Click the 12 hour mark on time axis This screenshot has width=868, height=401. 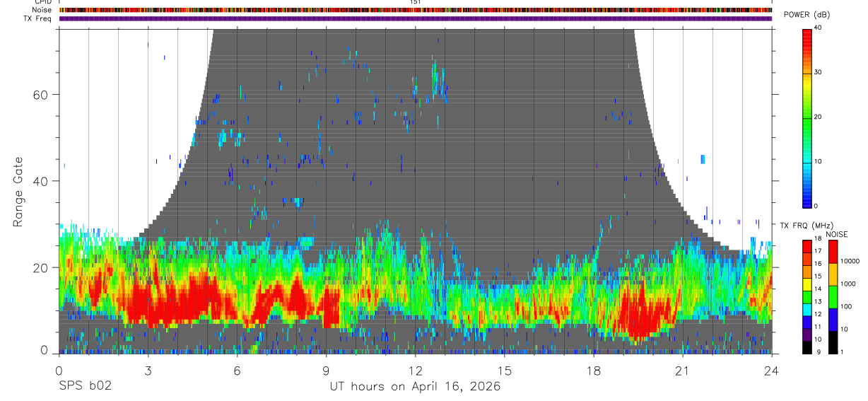415,371
